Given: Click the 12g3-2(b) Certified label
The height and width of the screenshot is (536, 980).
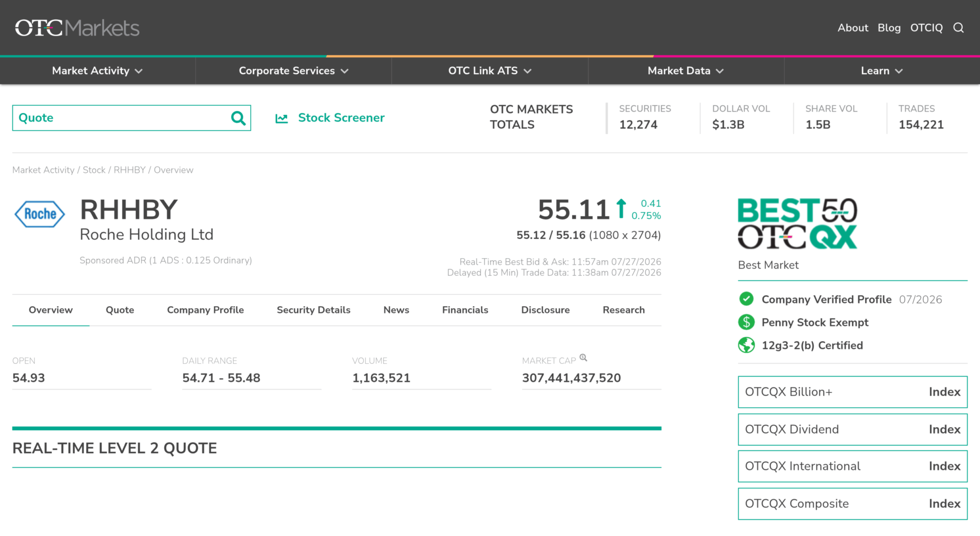Looking at the screenshot, I should (813, 346).
